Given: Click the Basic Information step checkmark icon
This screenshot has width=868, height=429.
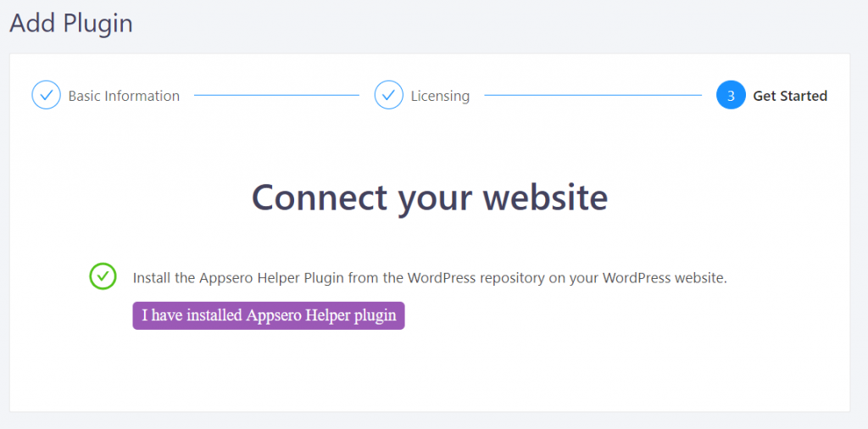Looking at the screenshot, I should click(x=46, y=95).
